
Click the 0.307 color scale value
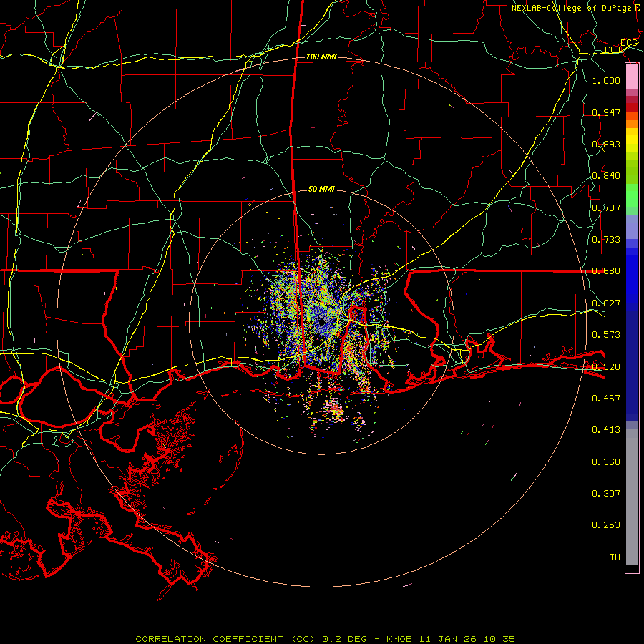click(x=606, y=493)
